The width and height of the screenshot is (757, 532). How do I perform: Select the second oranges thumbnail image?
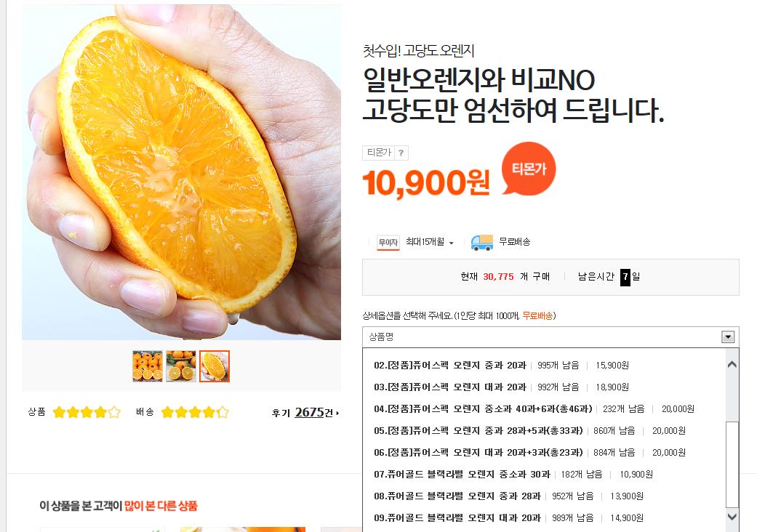tap(181, 366)
